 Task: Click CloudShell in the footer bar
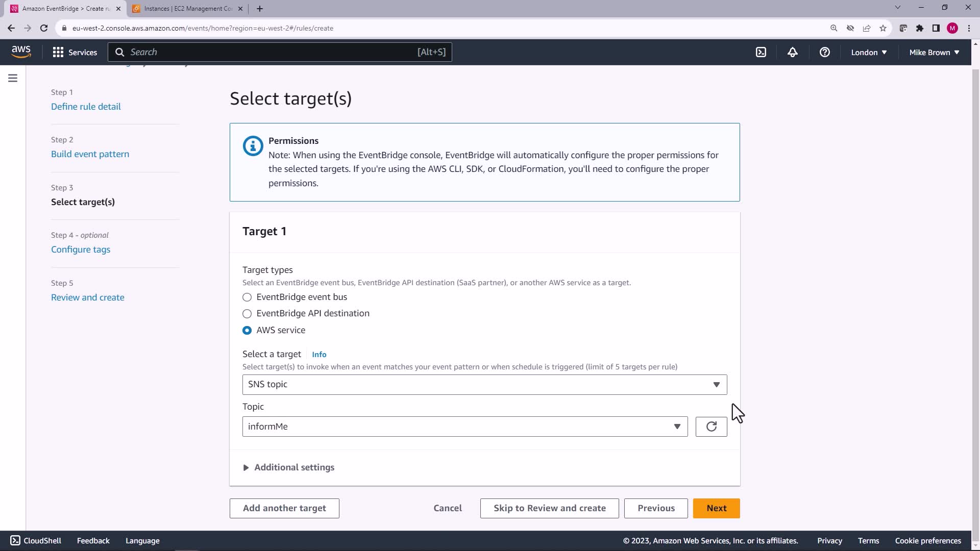[36, 541]
